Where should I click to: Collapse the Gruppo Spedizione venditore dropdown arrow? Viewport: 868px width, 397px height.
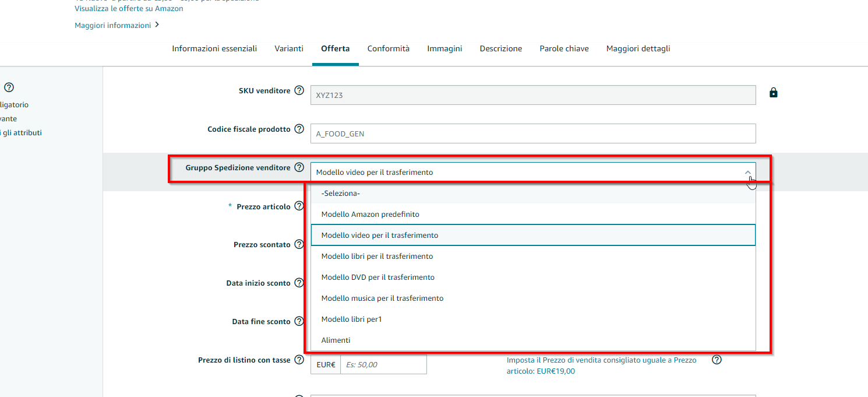coord(748,172)
